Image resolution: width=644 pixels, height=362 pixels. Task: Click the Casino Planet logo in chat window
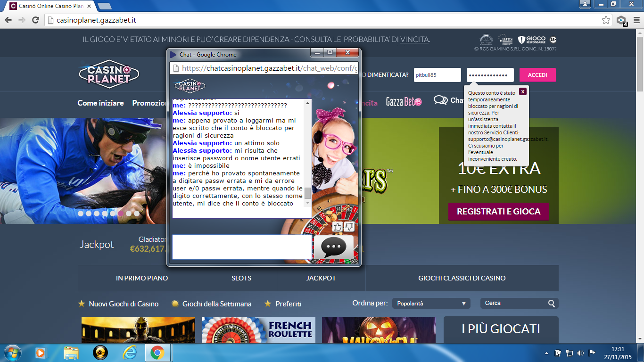[x=190, y=86]
